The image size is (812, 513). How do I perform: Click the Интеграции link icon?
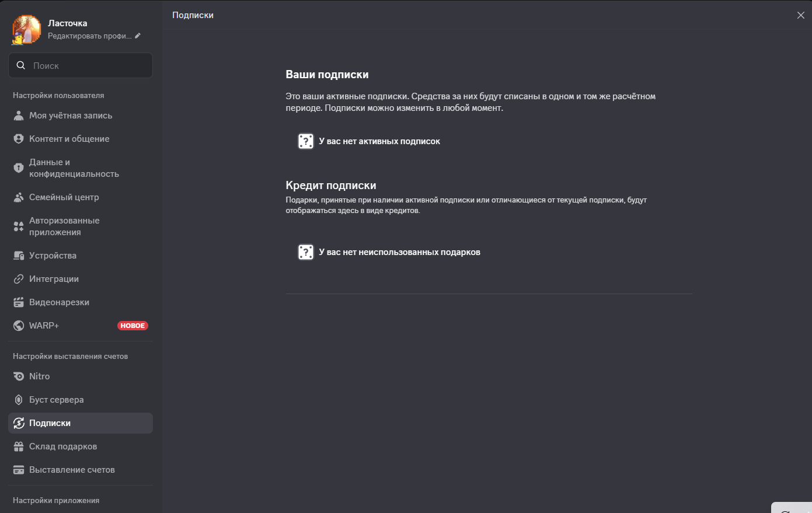(x=19, y=279)
